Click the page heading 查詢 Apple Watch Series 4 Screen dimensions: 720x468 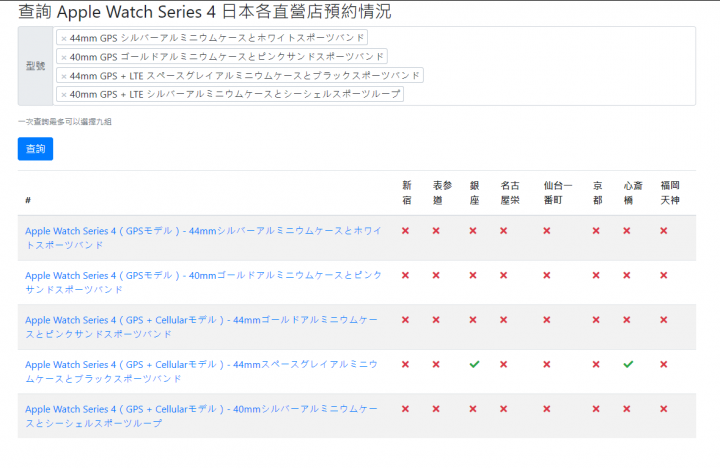click(x=205, y=12)
